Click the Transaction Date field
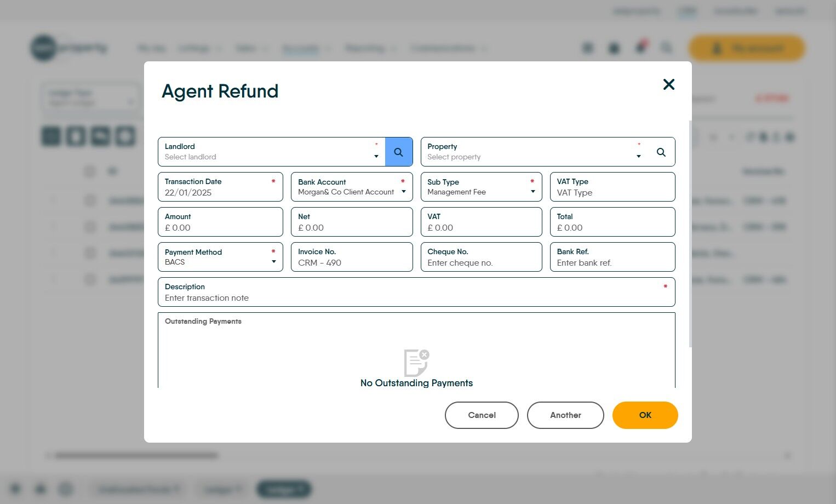Image resolution: width=836 pixels, height=504 pixels. point(220,187)
